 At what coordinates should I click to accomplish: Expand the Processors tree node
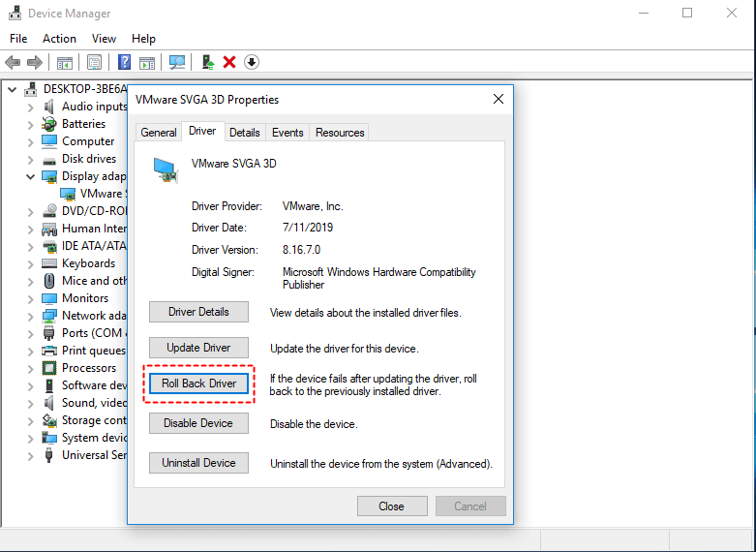pos(30,369)
